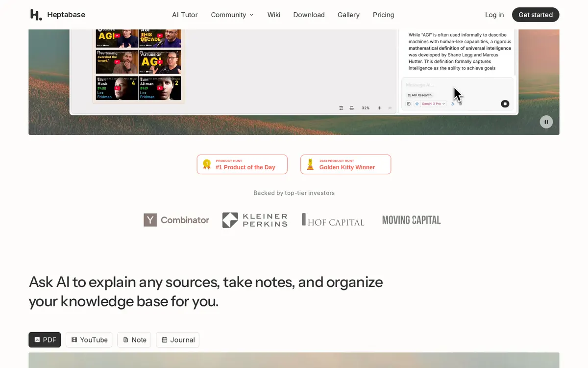
Task: Click the Message AI input field
Action: (458, 85)
